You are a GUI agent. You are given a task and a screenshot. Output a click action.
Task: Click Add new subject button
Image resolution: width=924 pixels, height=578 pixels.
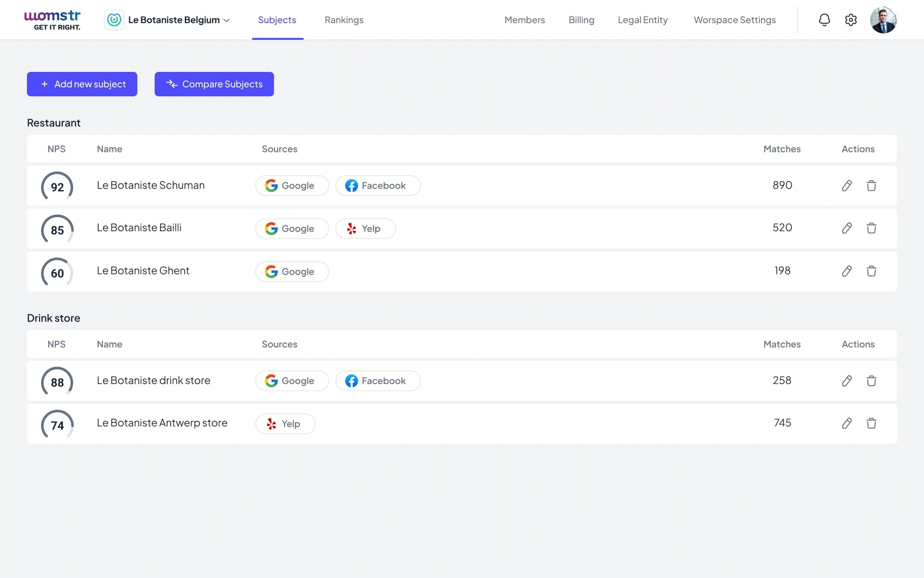pyautogui.click(x=82, y=84)
